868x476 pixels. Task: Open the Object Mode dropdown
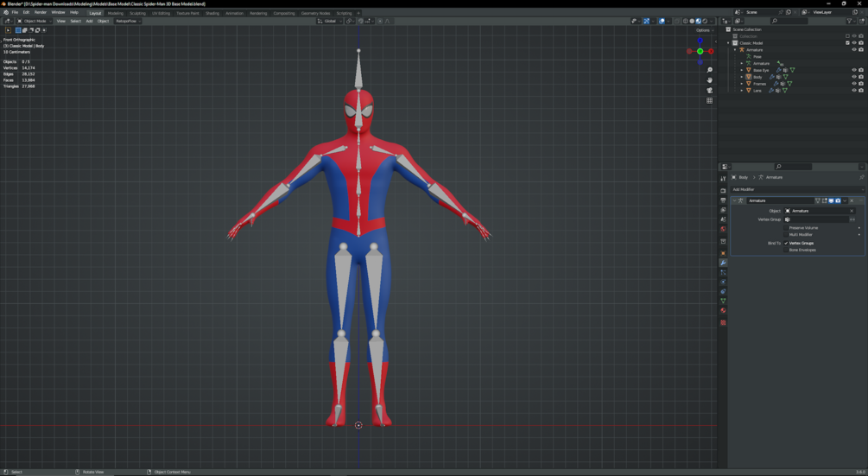coord(35,21)
